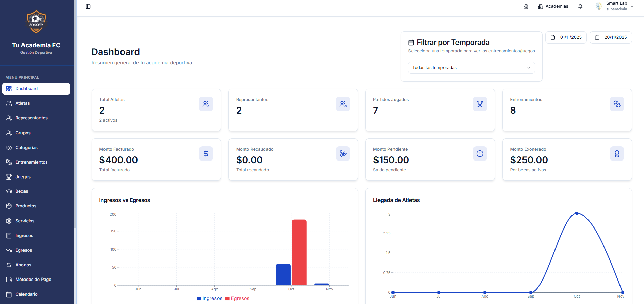The image size is (644, 304).
Task: Click the Oct peak point on Llegada chart
Action: pos(577,213)
